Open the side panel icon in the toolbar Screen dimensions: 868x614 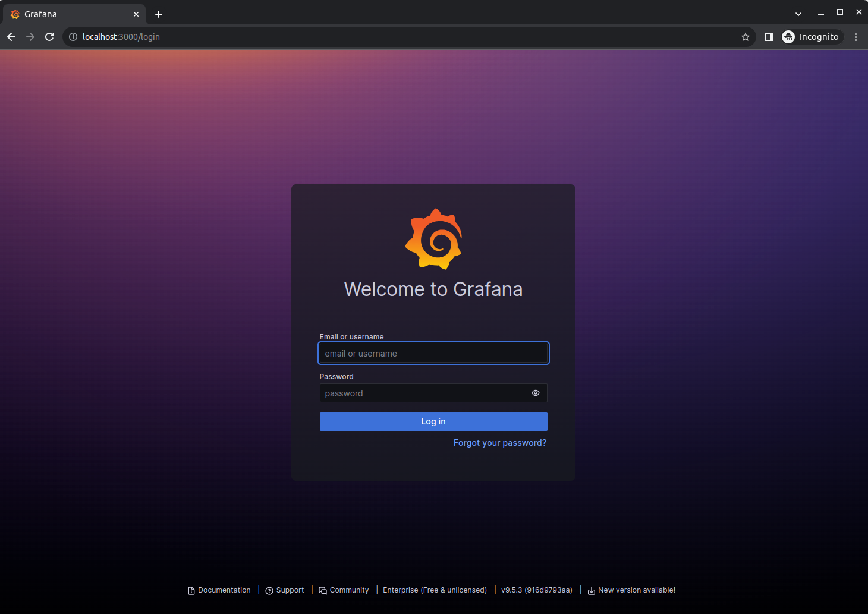tap(769, 36)
